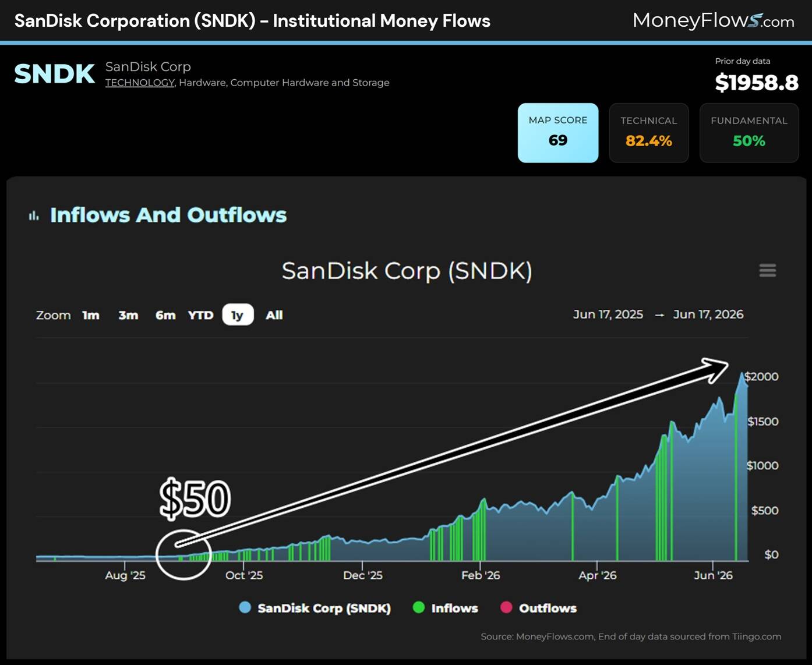Viewport: 812px width, 665px height.
Task: Click the SanDisk Corp company name
Action: click(148, 67)
